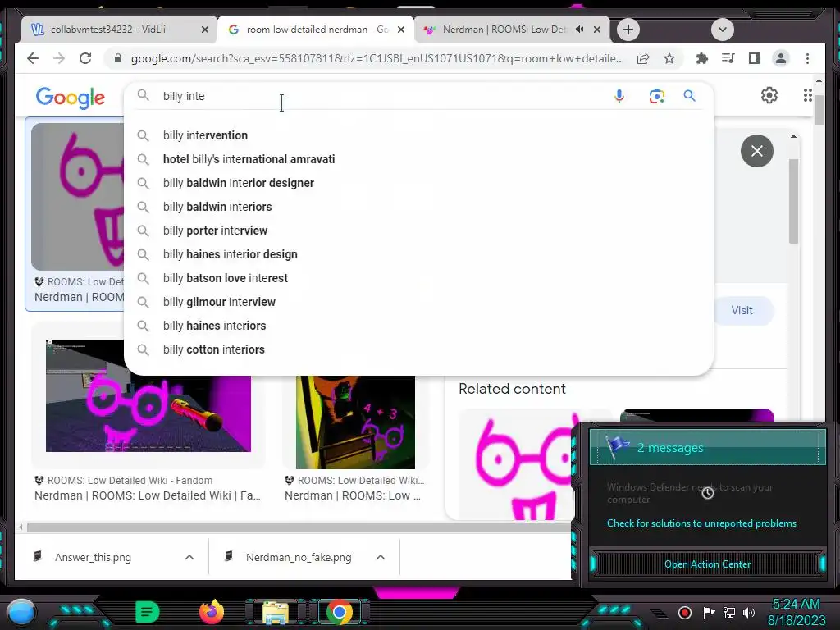Screen dimensions: 840x630
Task: Click the Action Center flag tray icon
Action: click(x=709, y=612)
